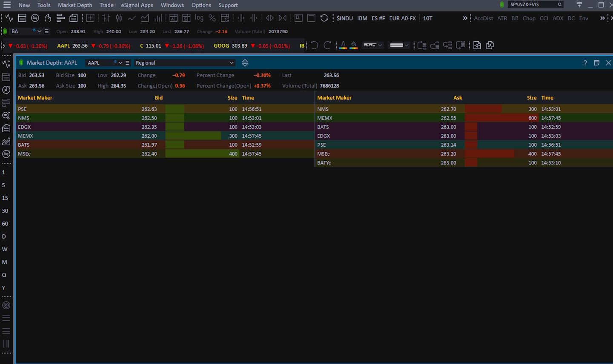Screen dimensions: 613x364
Task: Apply the Chop study
Action: (529, 18)
